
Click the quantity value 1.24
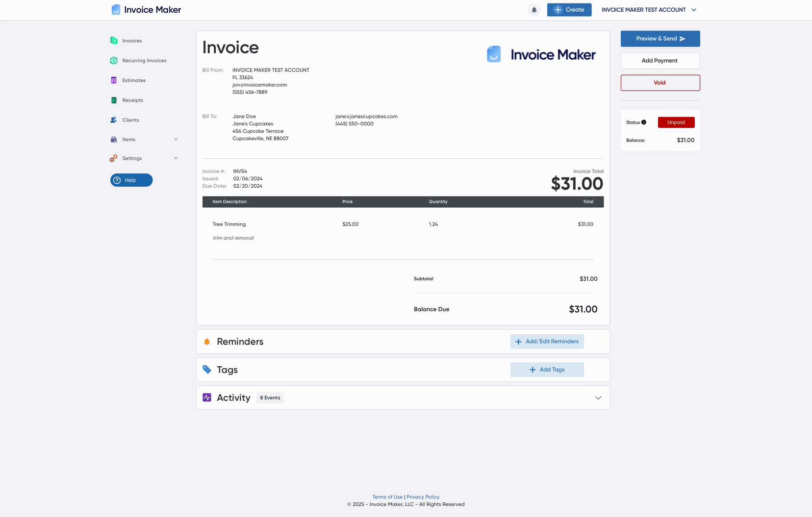[433, 224]
